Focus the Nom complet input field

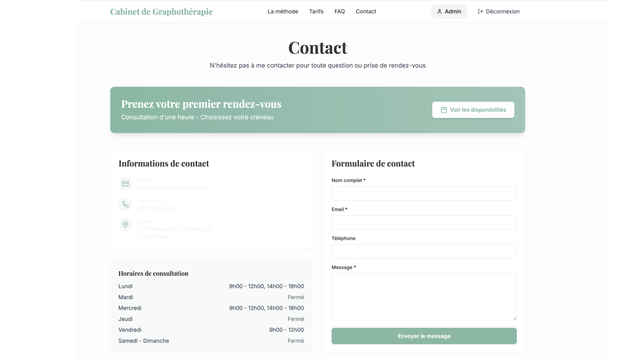(x=424, y=193)
